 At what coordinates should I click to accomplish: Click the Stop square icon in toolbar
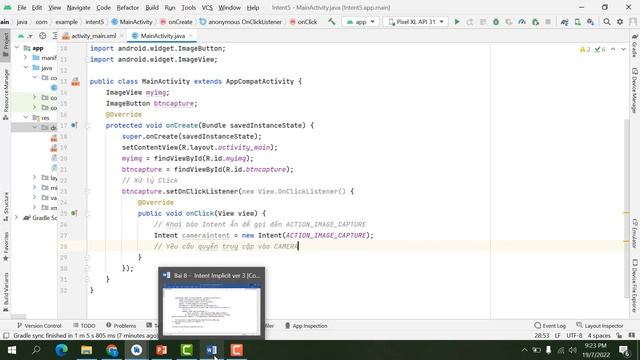[548, 22]
